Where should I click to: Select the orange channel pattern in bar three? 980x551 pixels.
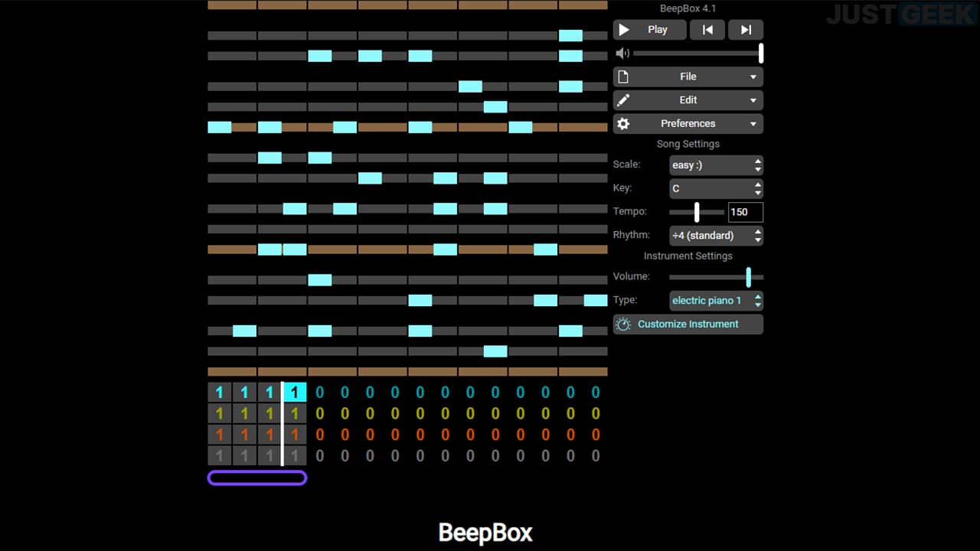(269, 435)
